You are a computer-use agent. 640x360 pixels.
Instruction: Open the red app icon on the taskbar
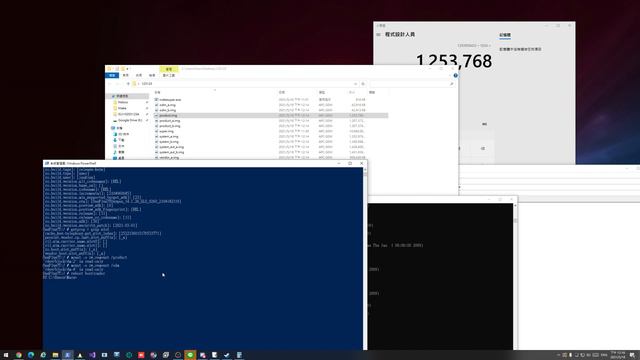pos(141,355)
